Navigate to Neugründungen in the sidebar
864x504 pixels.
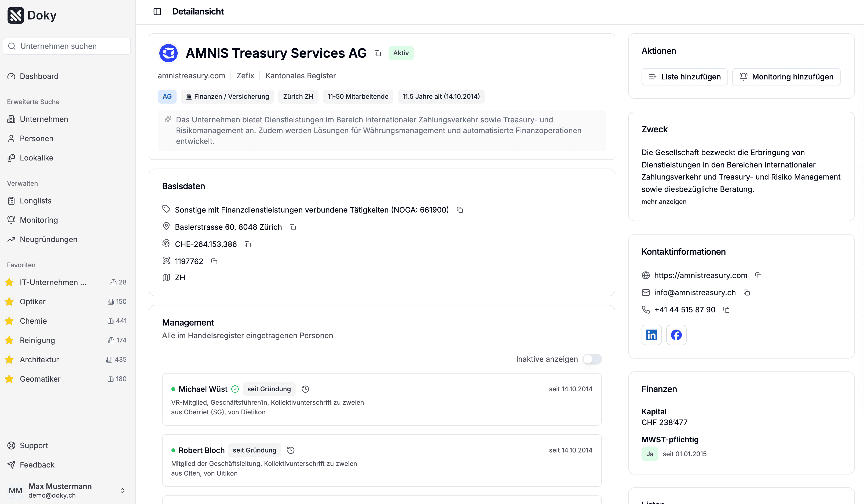48,239
